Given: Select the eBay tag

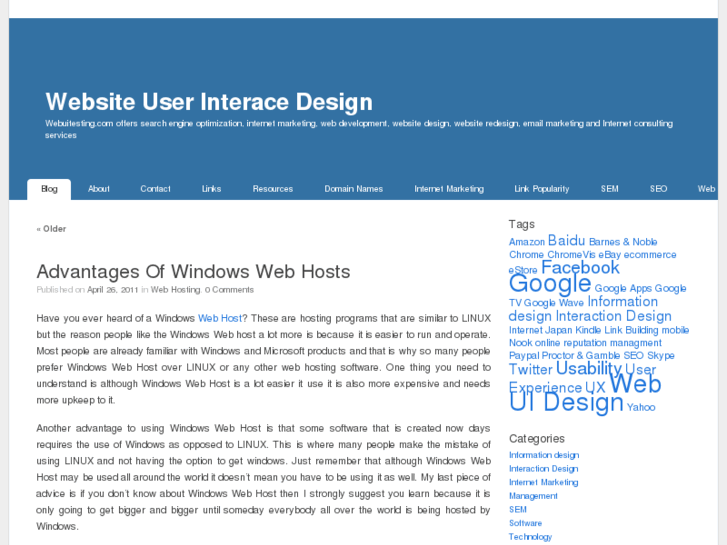Looking at the screenshot, I should pos(609,255).
